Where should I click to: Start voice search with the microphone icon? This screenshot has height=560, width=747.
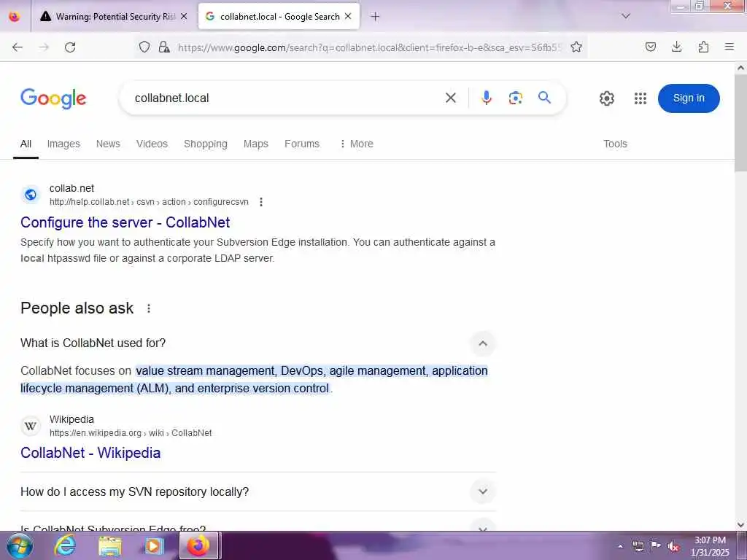pyautogui.click(x=487, y=98)
